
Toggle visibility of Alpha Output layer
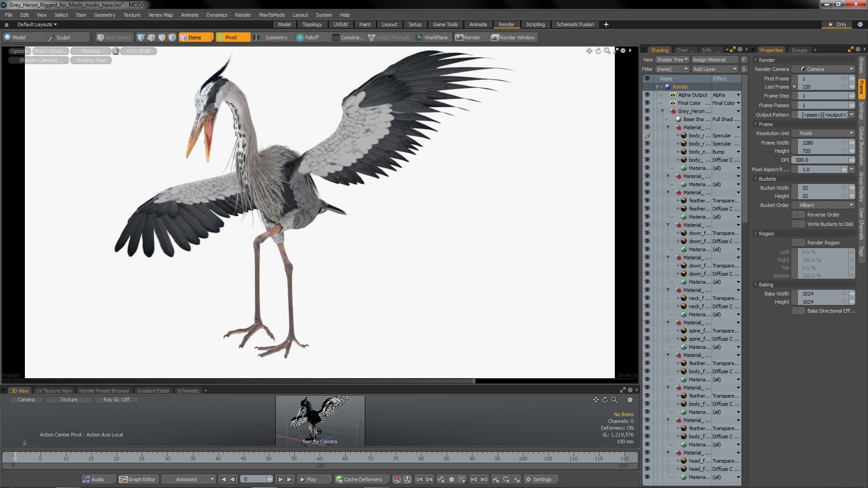[647, 95]
